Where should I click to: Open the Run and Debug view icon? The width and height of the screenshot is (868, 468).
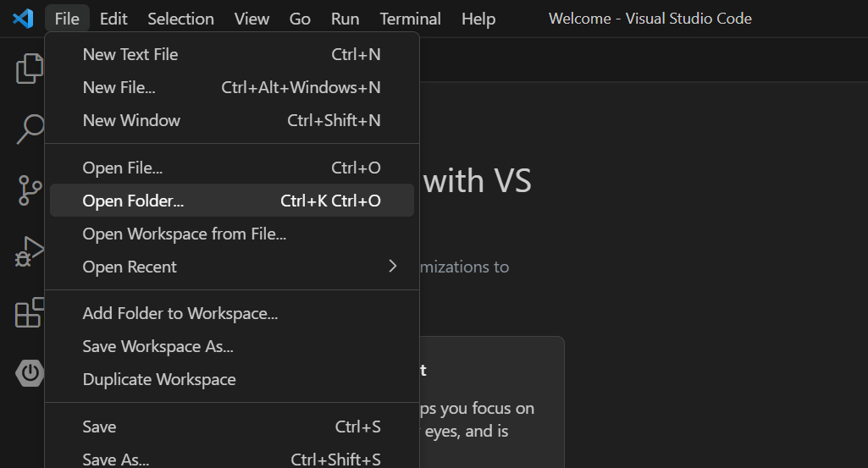[x=29, y=251]
